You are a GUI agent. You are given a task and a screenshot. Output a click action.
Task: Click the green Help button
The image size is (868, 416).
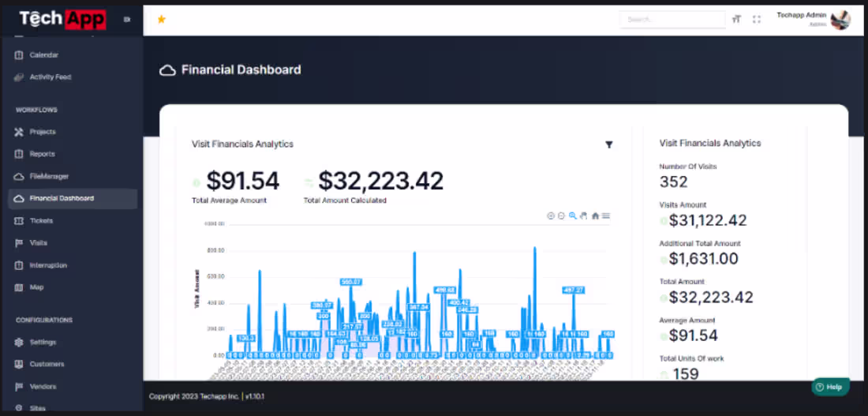830,387
